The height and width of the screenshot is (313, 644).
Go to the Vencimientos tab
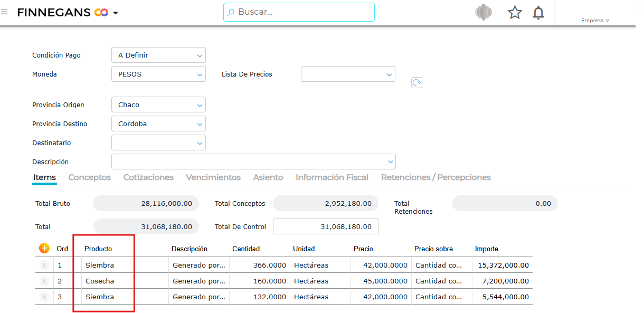213,177
